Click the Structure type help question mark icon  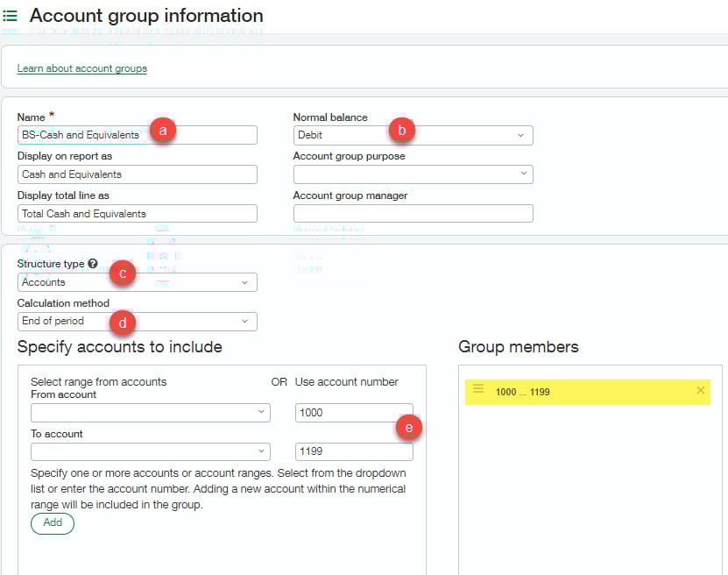pyautogui.click(x=93, y=264)
